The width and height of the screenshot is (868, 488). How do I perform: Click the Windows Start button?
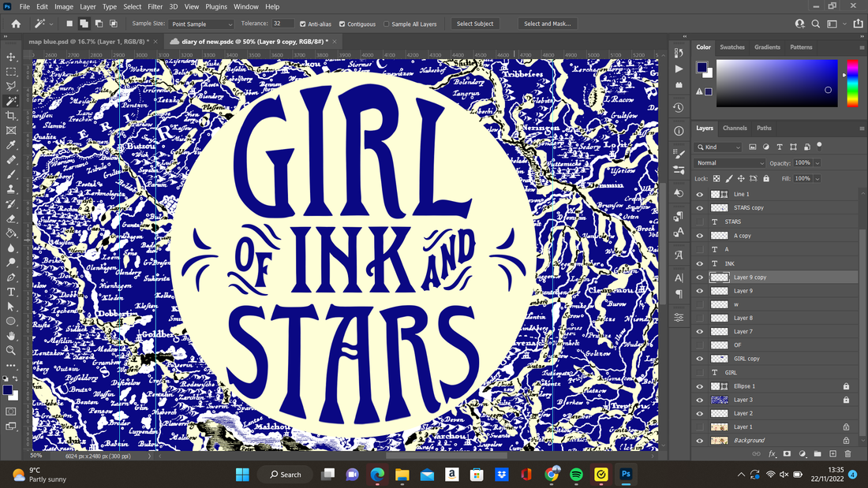[x=242, y=474]
